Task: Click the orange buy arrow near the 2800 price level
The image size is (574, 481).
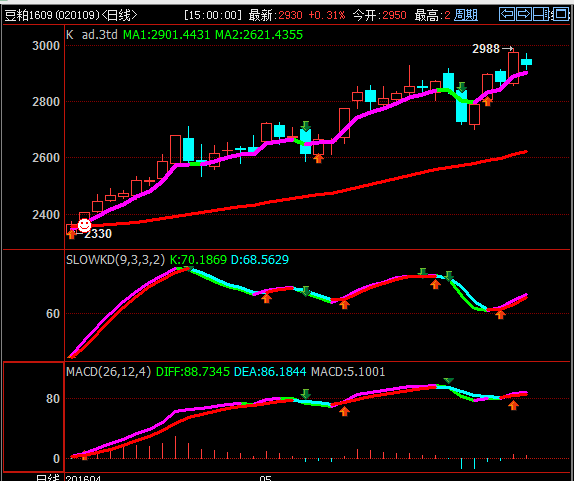Action: click(x=487, y=101)
